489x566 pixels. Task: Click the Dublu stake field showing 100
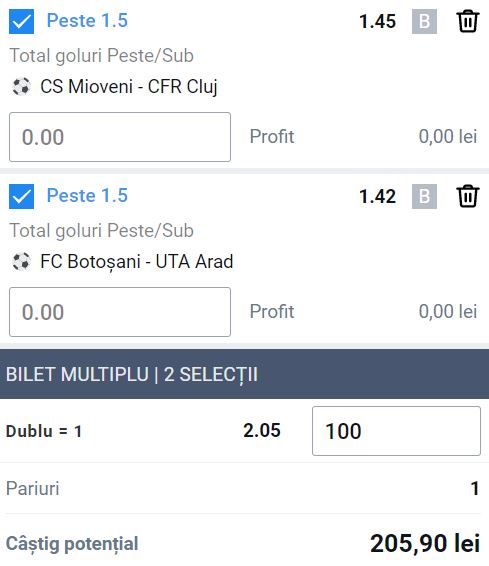coord(396,431)
